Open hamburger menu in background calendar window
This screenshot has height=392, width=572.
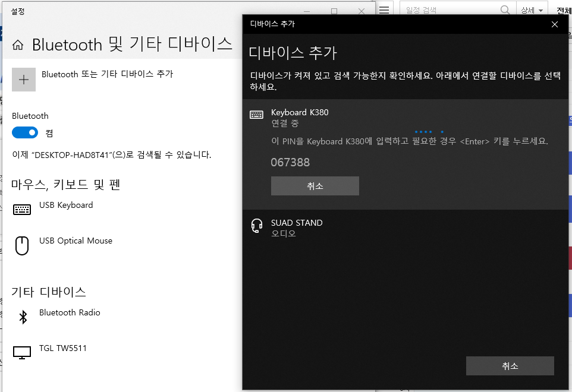coord(384,10)
